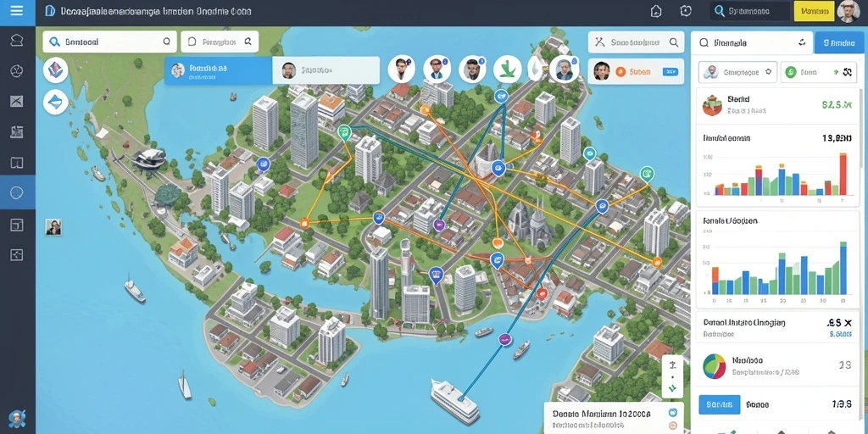Viewport: 868px width, 434px height.
Task: Click the blue D app logo
Action: click(x=50, y=10)
